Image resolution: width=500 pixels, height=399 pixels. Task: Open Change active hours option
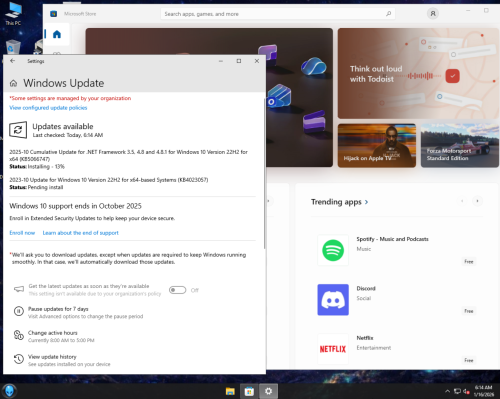[53, 333]
